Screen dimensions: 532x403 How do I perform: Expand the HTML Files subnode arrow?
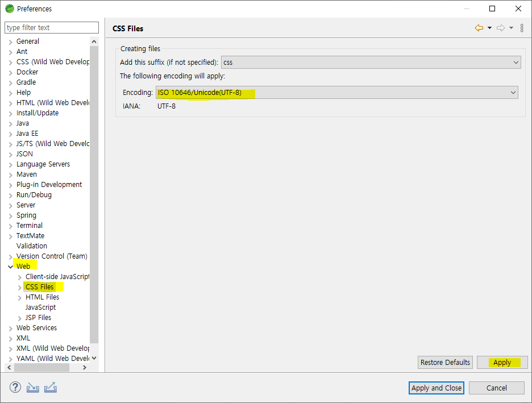20,297
